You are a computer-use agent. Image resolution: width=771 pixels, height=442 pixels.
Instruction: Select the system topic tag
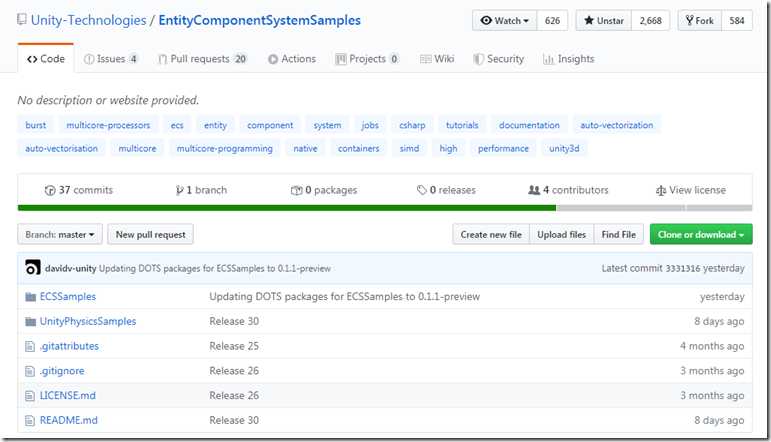(x=327, y=125)
